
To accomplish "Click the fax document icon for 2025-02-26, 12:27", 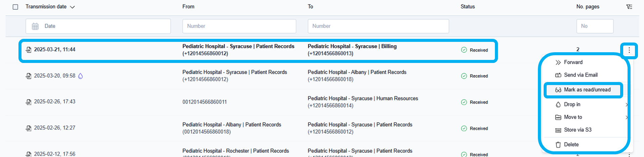I will (29, 128).
